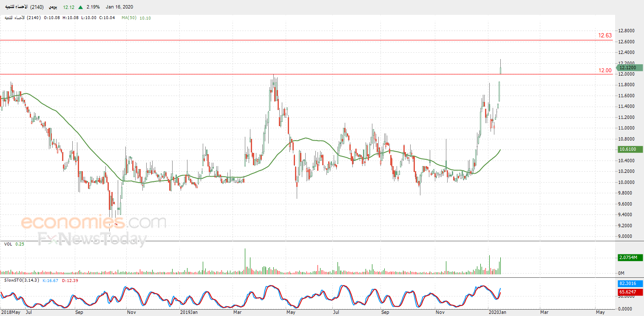644x316 pixels.
Task: Click the 12.63 resistance line label
Action: point(604,35)
